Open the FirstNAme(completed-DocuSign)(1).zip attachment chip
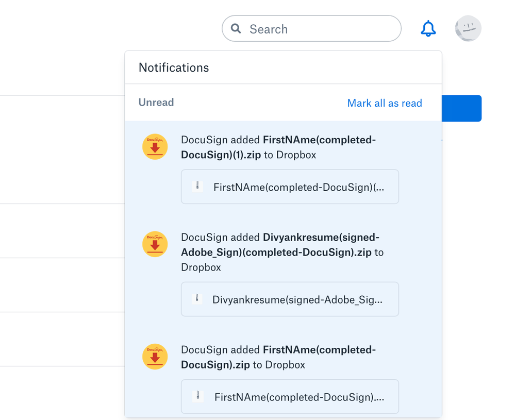This screenshot has width=515, height=420. click(290, 187)
